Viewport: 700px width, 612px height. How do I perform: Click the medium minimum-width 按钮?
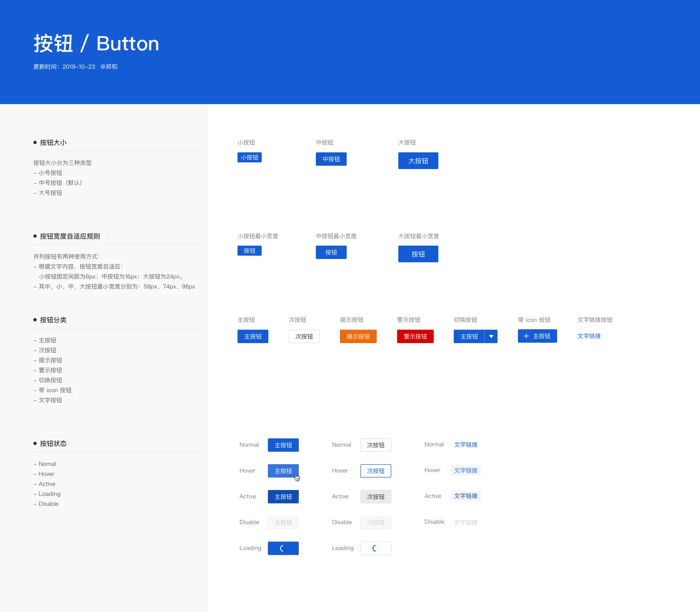pyautogui.click(x=331, y=252)
